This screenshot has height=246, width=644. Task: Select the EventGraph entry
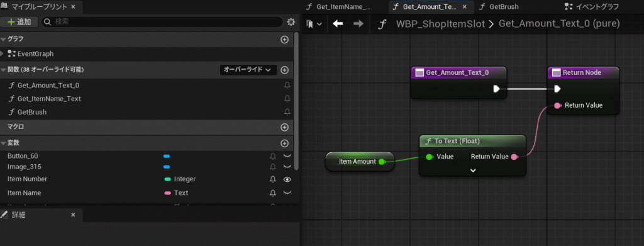tap(35, 54)
